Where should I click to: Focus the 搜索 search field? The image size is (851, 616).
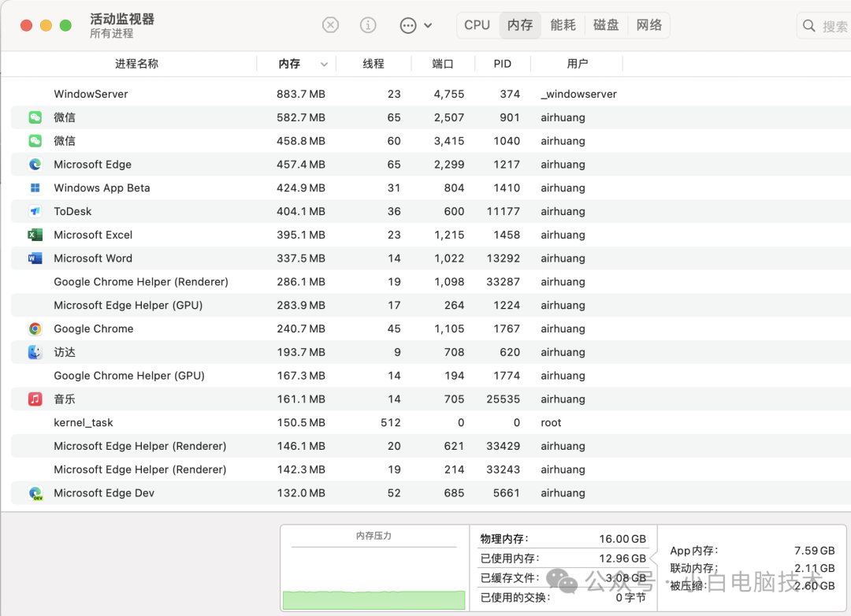(824, 26)
